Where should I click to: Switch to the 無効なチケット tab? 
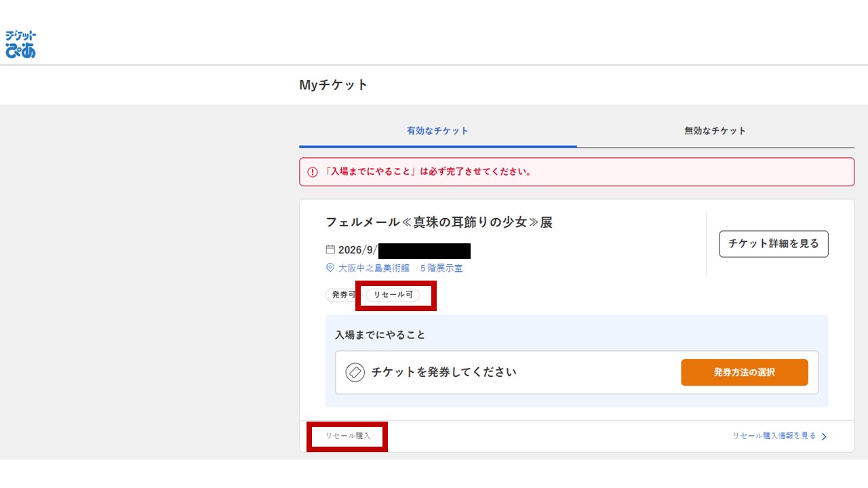(x=715, y=131)
